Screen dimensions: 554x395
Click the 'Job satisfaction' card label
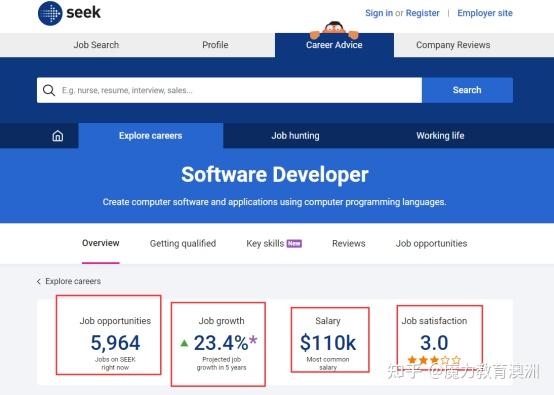(x=434, y=321)
